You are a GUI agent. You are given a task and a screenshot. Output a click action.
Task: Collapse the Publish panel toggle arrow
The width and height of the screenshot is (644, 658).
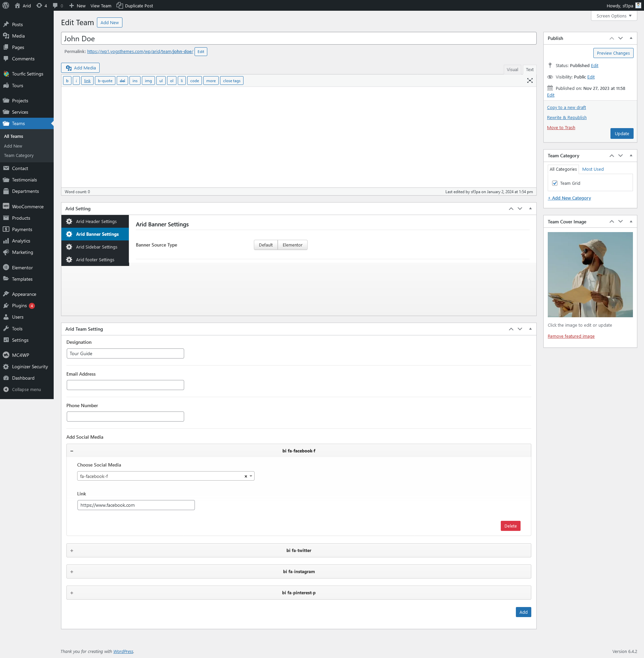pos(631,38)
